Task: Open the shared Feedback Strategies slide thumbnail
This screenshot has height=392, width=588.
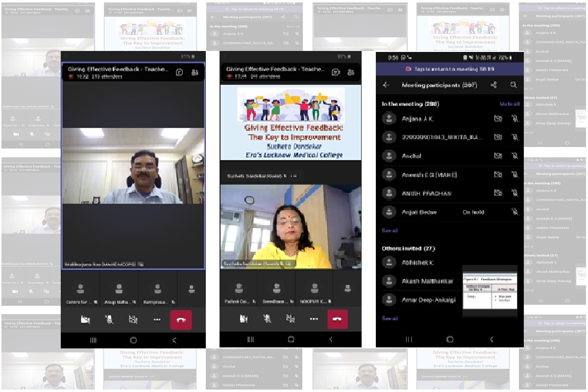Action: pos(490,290)
